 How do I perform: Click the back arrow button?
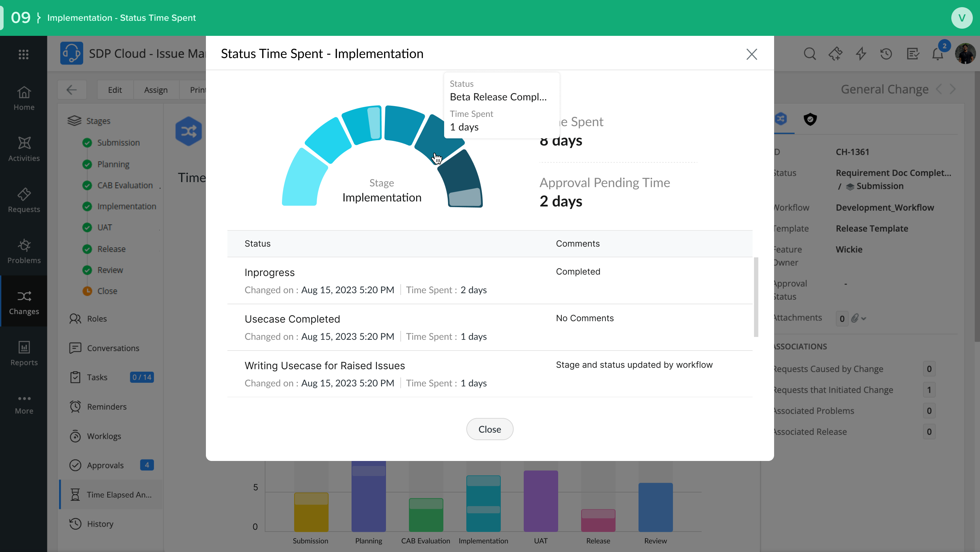pos(71,90)
